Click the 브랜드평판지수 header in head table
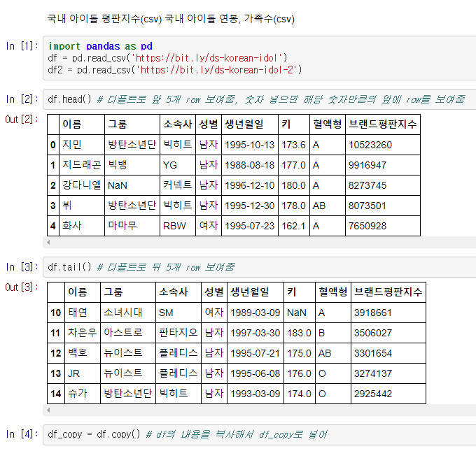476x458 pixels. pos(382,124)
